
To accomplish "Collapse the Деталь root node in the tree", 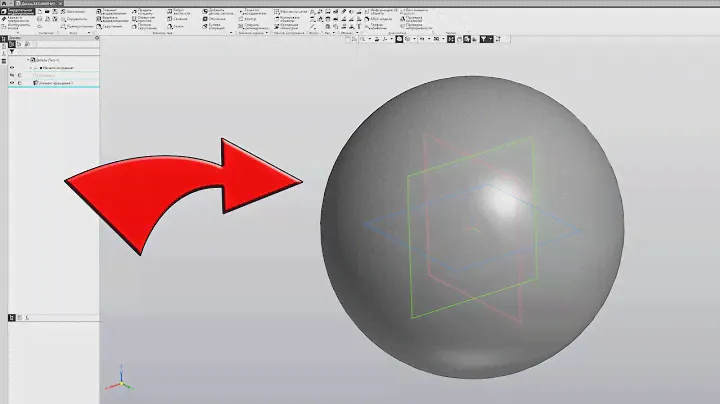I will [x=28, y=60].
